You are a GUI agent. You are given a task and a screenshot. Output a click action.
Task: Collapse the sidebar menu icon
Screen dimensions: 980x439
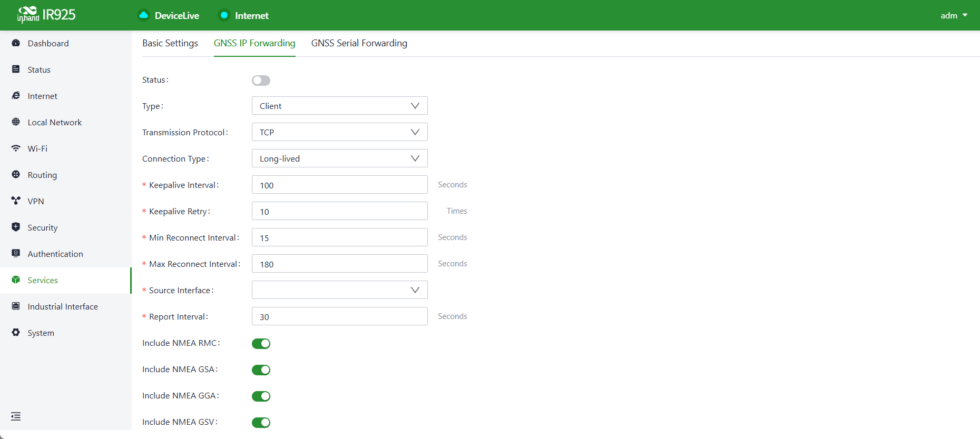click(16, 416)
